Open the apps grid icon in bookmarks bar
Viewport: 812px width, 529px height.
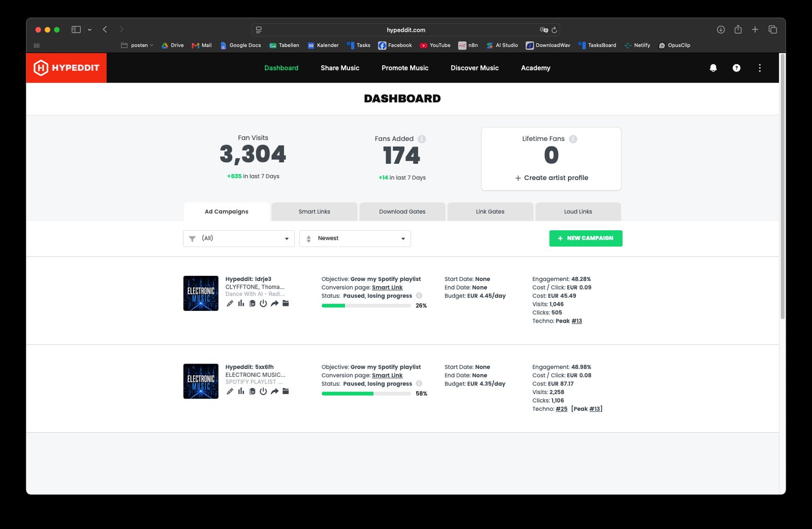(37, 45)
